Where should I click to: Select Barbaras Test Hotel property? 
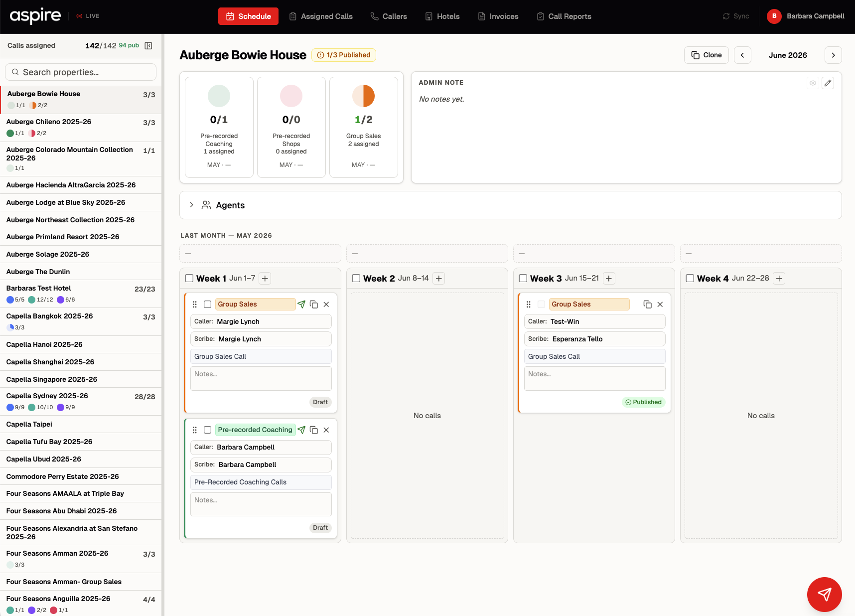tap(81, 294)
